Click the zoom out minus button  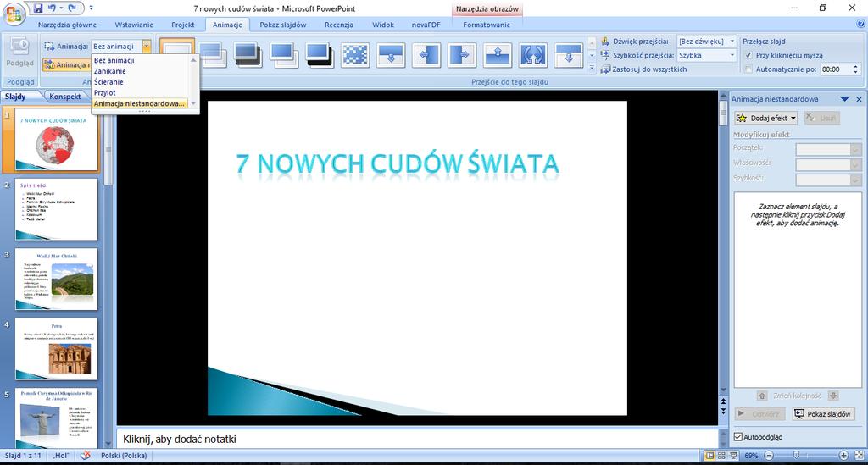[x=769, y=456]
